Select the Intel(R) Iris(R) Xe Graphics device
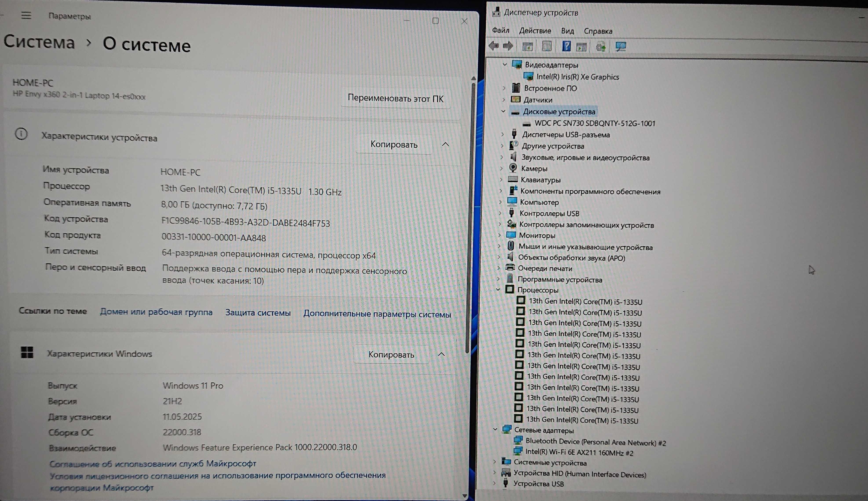Viewport: 868px width, 501px height. click(x=577, y=77)
